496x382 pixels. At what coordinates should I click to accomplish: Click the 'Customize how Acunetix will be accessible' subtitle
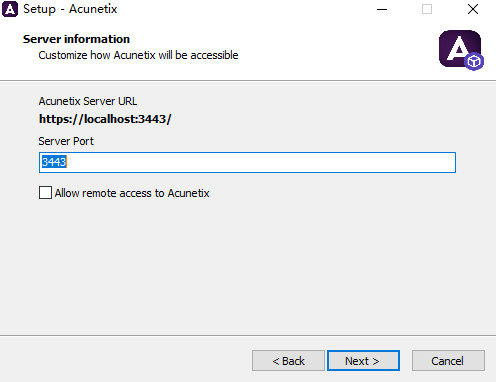[138, 55]
